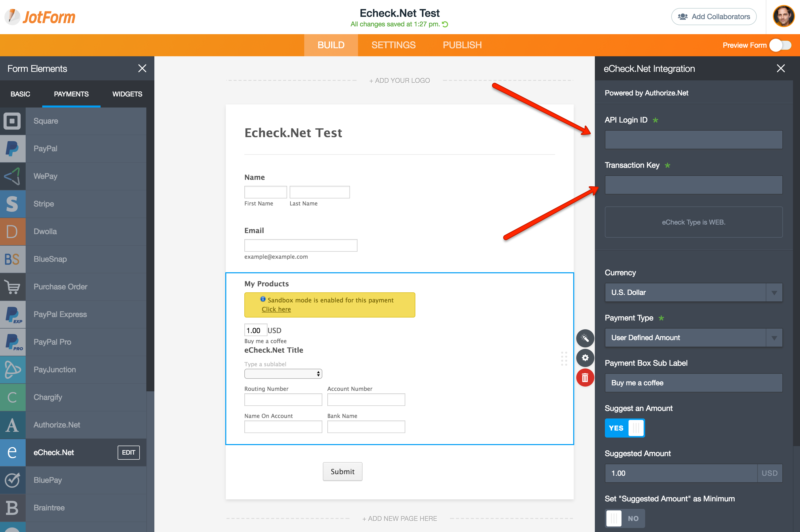The width and height of the screenshot is (800, 532).
Task: Choose the Dwolla D icon
Action: click(13, 232)
